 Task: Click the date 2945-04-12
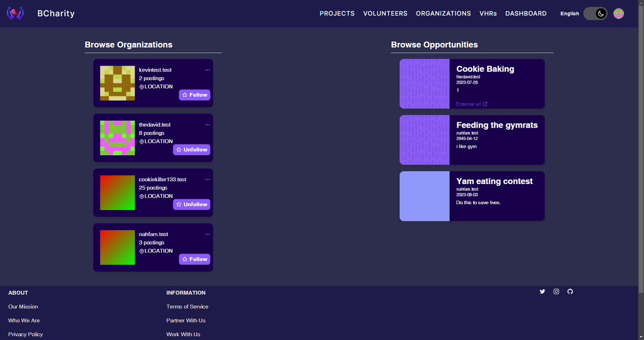(x=467, y=139)
